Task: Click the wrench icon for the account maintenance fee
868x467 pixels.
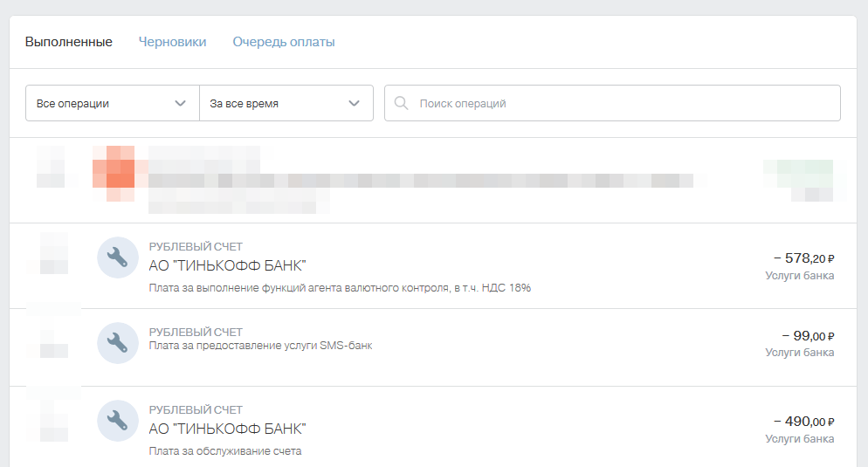Action: (117, 421)
